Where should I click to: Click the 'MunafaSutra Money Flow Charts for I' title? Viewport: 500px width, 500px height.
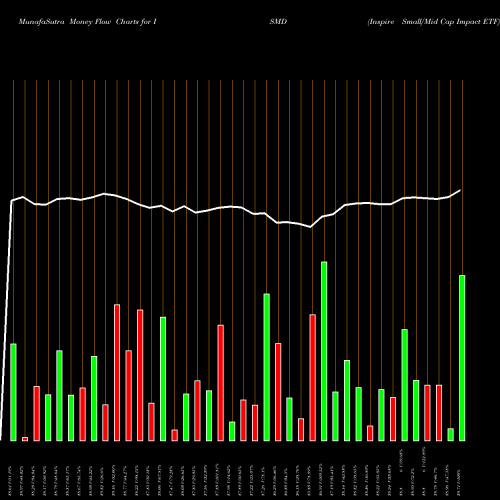pos(88,22)
